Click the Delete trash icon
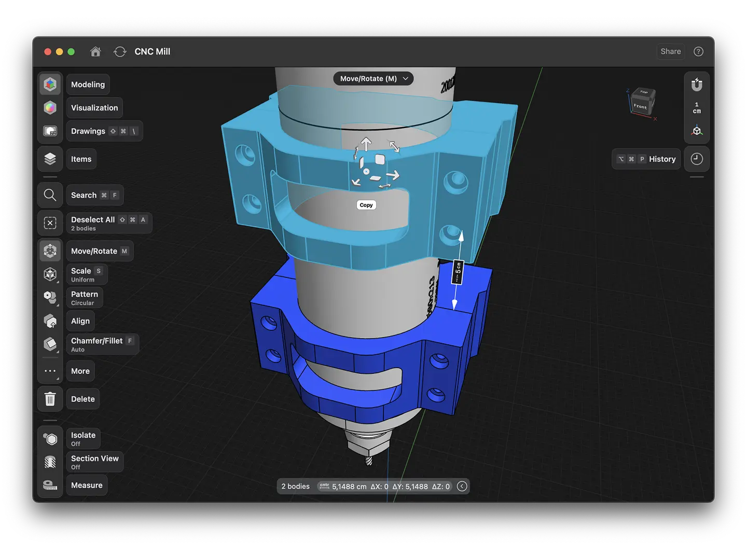The width and height of the screenshot is (747, 560). (x=50, y=399)
